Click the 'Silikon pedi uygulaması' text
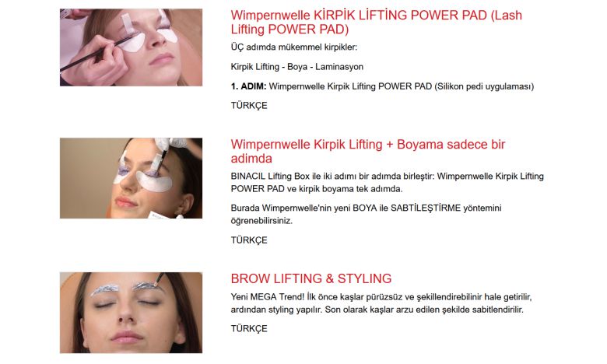The image size is (607, 364). coord(484,86)
